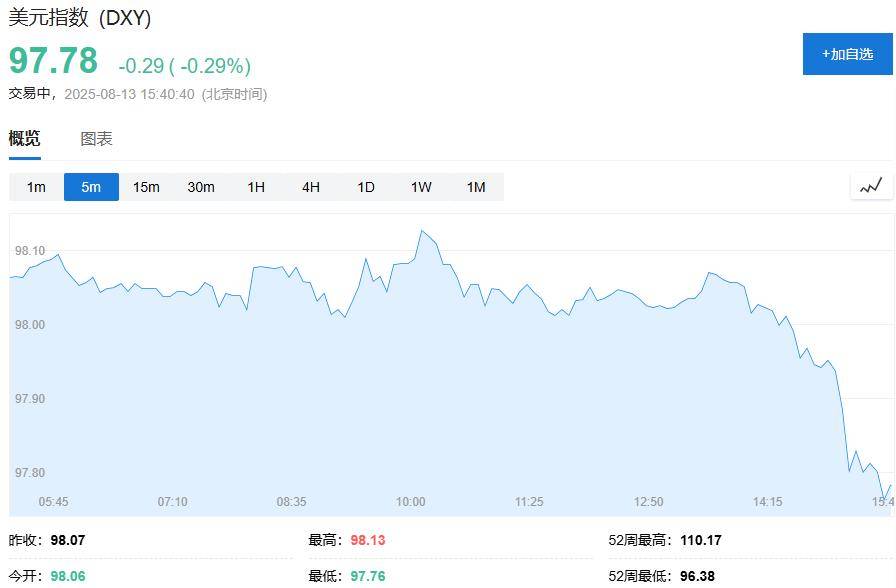This screenshot has width=896, height=588.
Task: Set chart interval to 30m
Action: pos(201,187)
